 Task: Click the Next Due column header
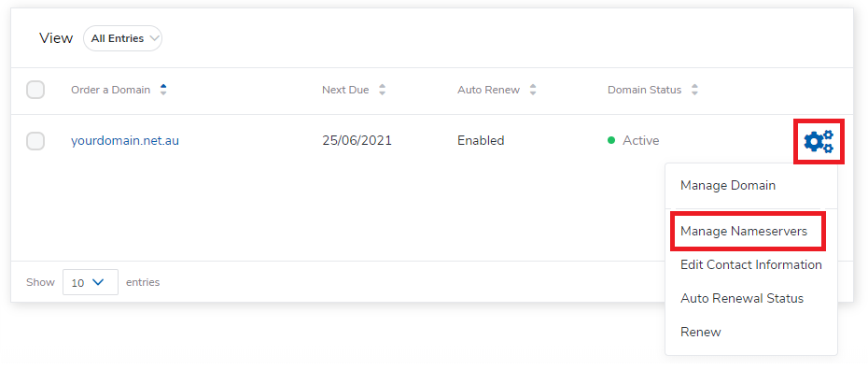pyautogui.click(x=345, y=90)
